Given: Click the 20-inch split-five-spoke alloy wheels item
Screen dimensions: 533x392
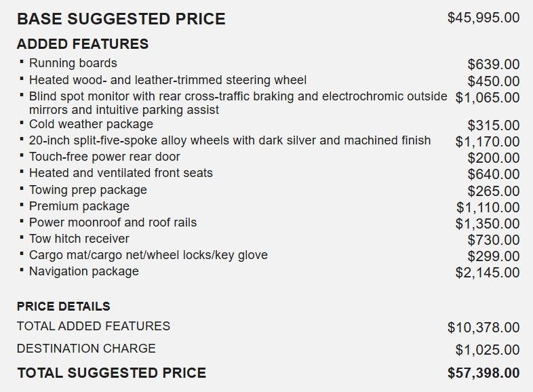Looking at the screenshot, I should 229,140.
